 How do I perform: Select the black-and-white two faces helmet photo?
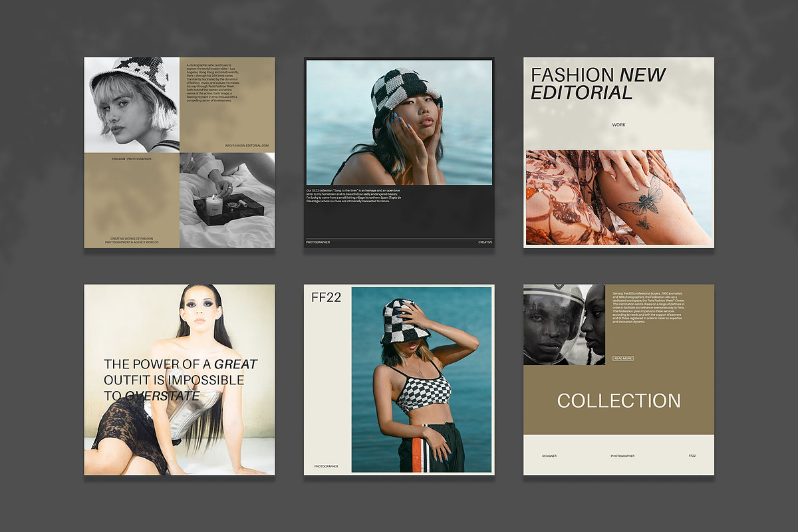point(564,325)
